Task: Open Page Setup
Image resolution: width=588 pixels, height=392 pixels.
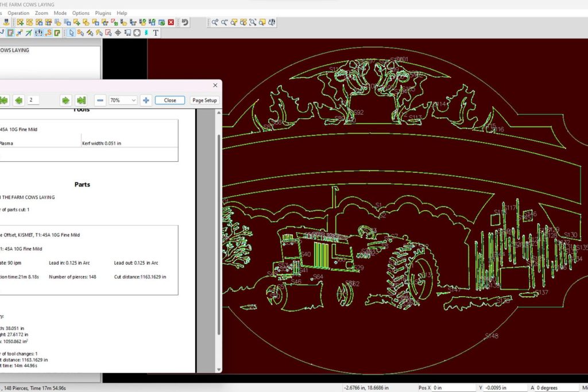Action: tap(204, 100)
